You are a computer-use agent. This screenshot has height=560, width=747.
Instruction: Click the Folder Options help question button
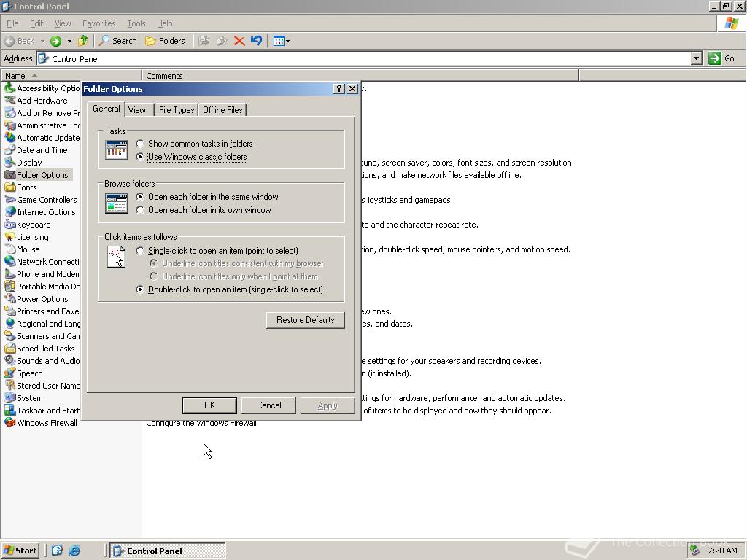338,88
